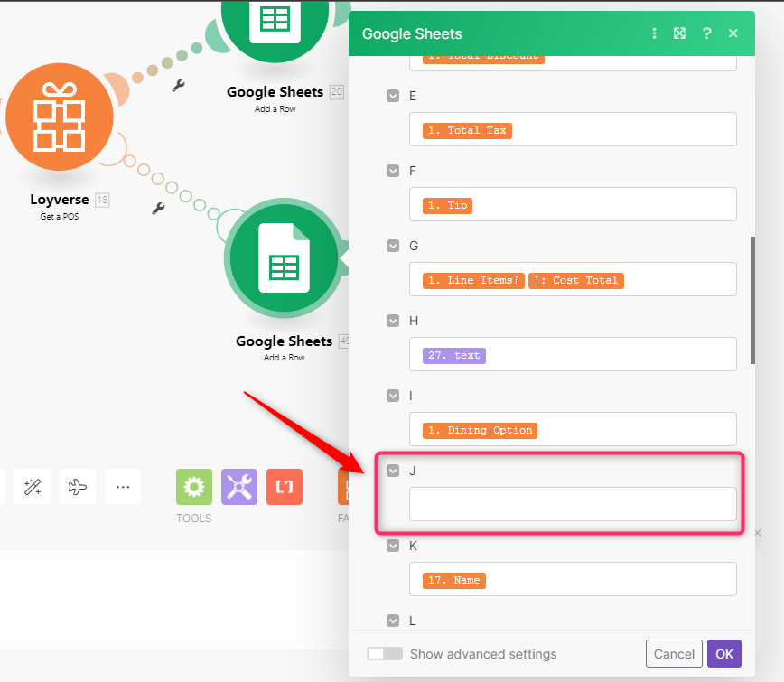The width and height of the screenshot is (784, 682).
Task: Click the Cancel button
Action: 674,654
